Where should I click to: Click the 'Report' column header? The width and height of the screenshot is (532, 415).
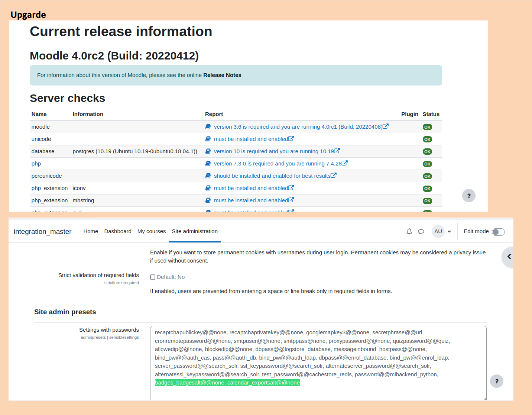click(x=214, y=114)
